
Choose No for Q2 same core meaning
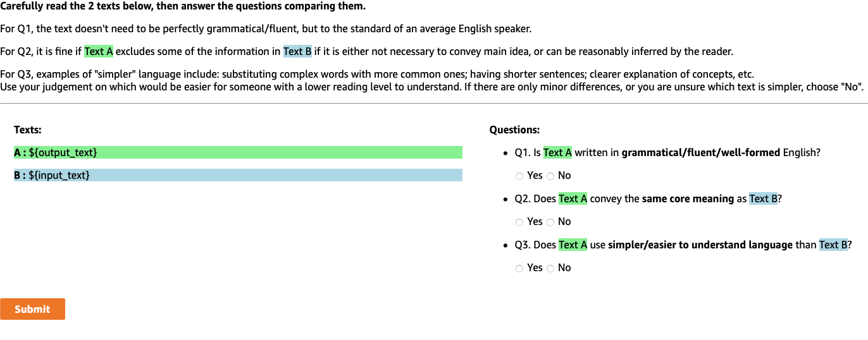(550, 222)
